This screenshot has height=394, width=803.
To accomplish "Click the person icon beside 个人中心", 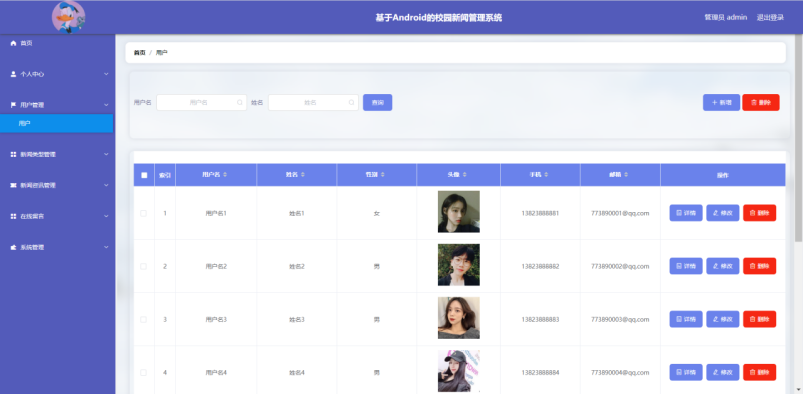I will (x=13, y=74).
